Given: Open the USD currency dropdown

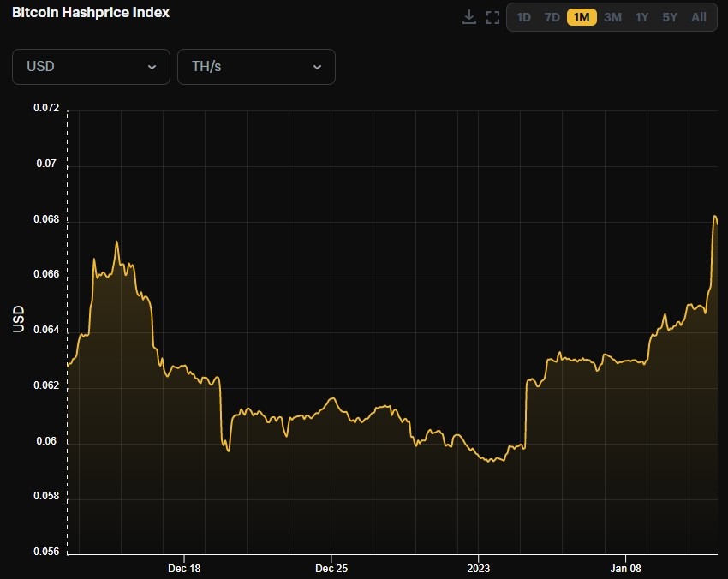Looking at the screenshot, I should tap(91, 67).
